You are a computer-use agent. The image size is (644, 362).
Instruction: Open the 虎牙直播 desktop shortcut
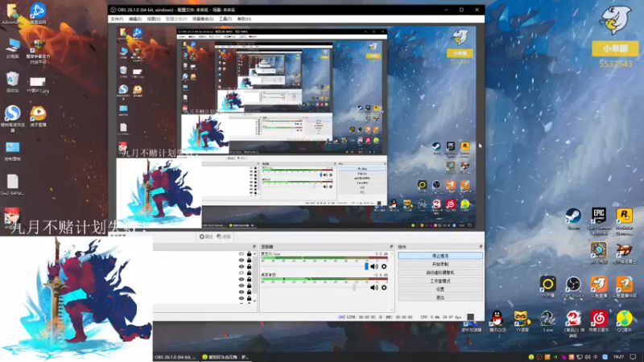(37, 116)
